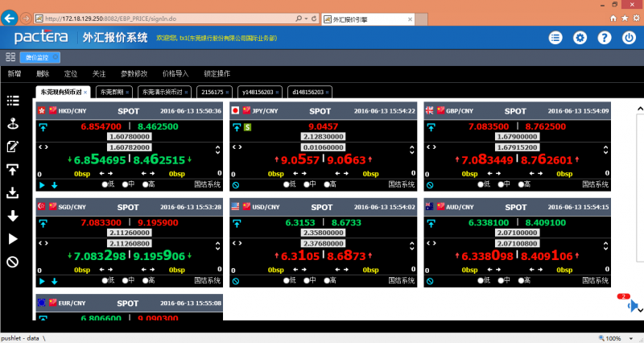The width and height of the screenshot is (644, 343).
Task: Open the settings gear in the header
Action: [580, 38]
